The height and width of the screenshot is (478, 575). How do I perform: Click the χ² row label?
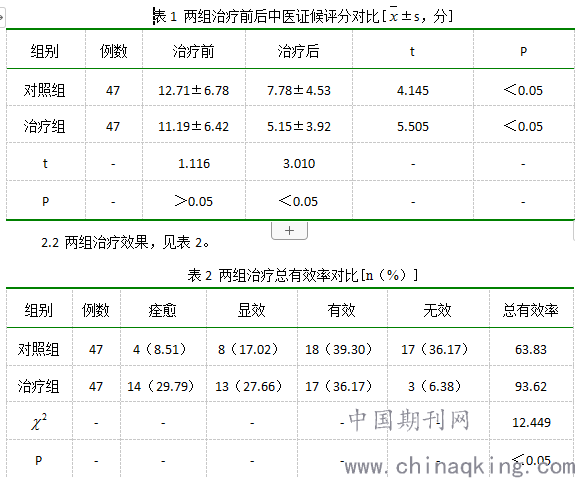click(x=39, y=422)
